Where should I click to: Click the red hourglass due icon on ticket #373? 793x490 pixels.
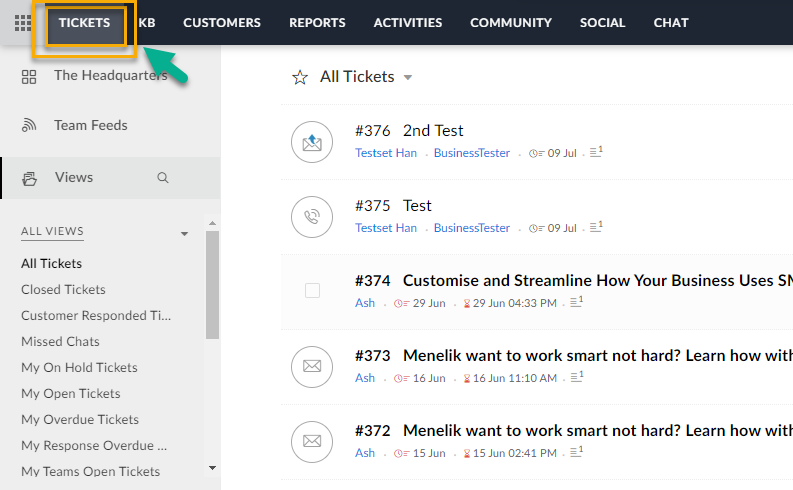(467, 378)
